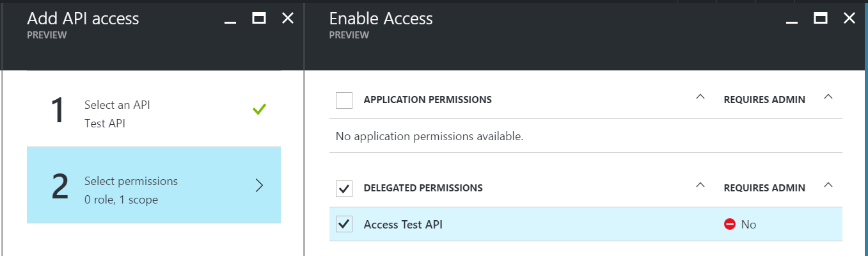Click caret after Requires Admin in delegated section
This screenshot has width=868, height=256.
828,186
